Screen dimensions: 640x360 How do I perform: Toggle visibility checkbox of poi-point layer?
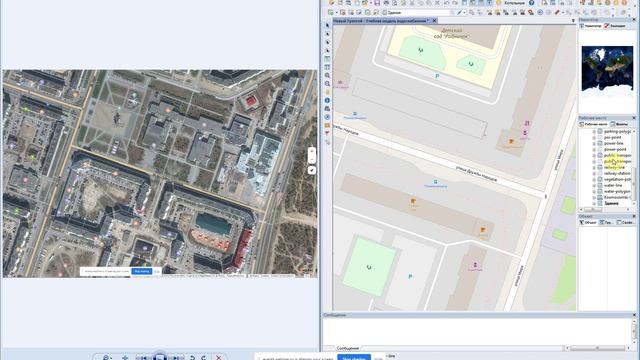pos(600,138)
